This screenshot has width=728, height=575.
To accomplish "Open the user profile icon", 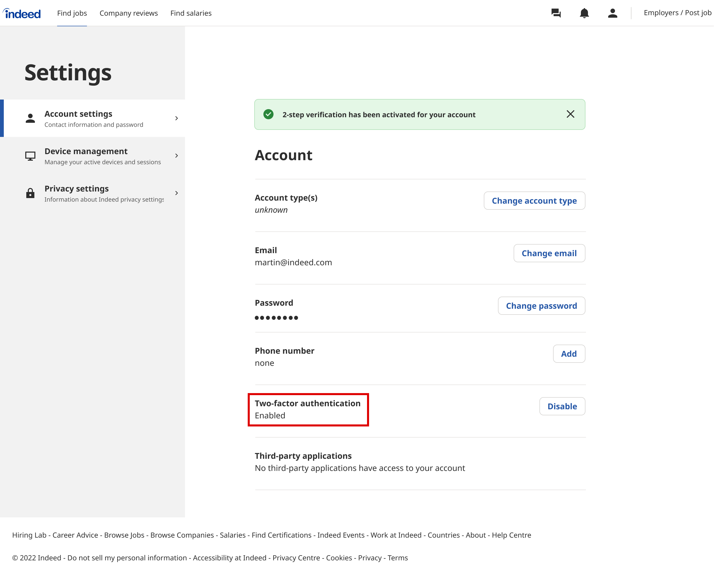I will (x=612, y=13).
